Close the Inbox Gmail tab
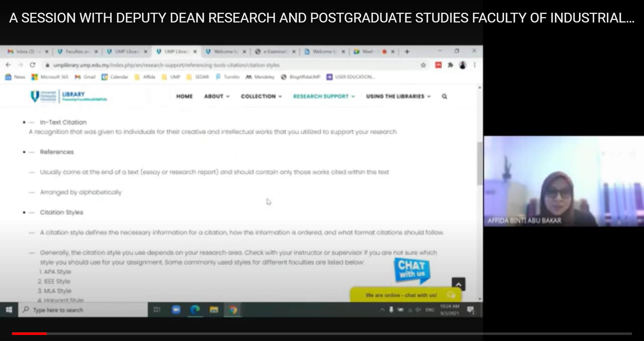Image resolution: width=644 pixels, height=341 pixels. click(47, 51)
